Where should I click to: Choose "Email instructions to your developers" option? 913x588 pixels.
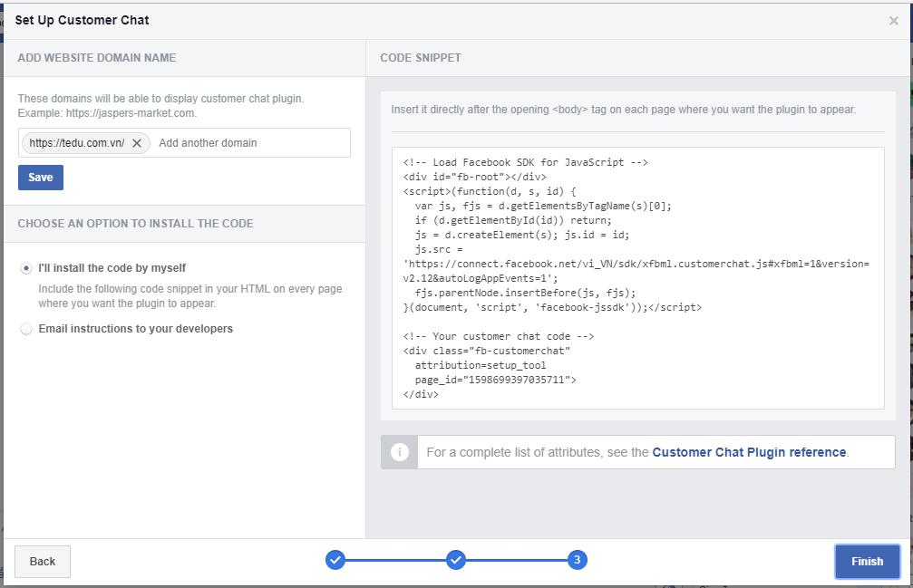point(26,329)
